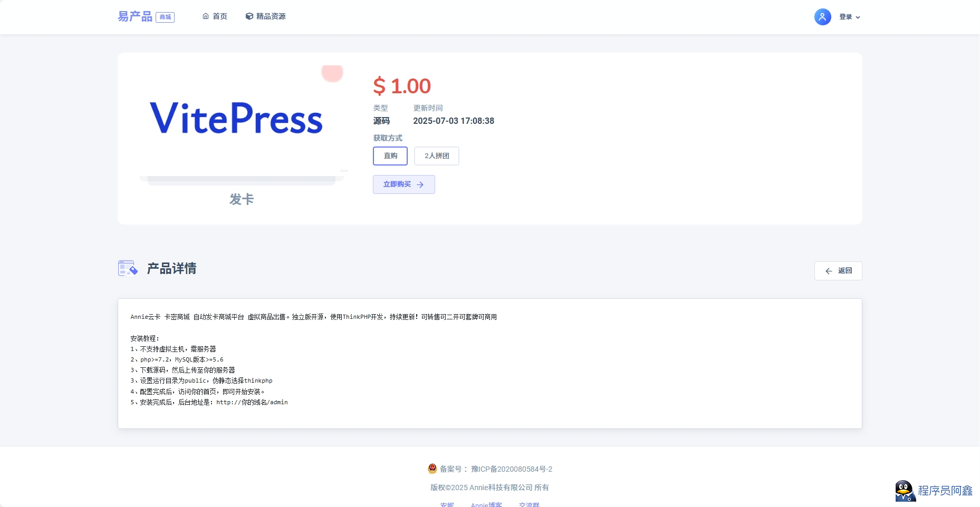
Task: Click the home icon beside 首页
Action: click(206, 16)
